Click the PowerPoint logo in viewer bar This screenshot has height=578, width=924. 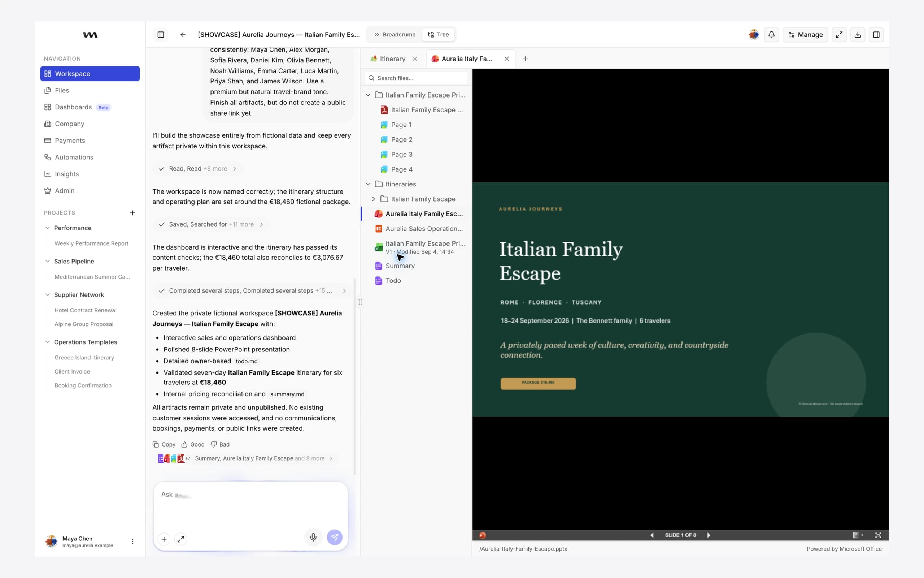click(x=483, y=535)
